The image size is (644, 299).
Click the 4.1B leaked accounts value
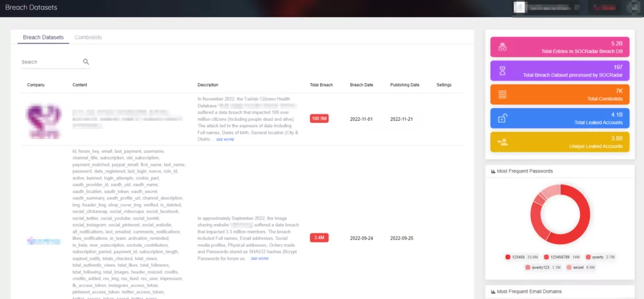tap(617, 115)
